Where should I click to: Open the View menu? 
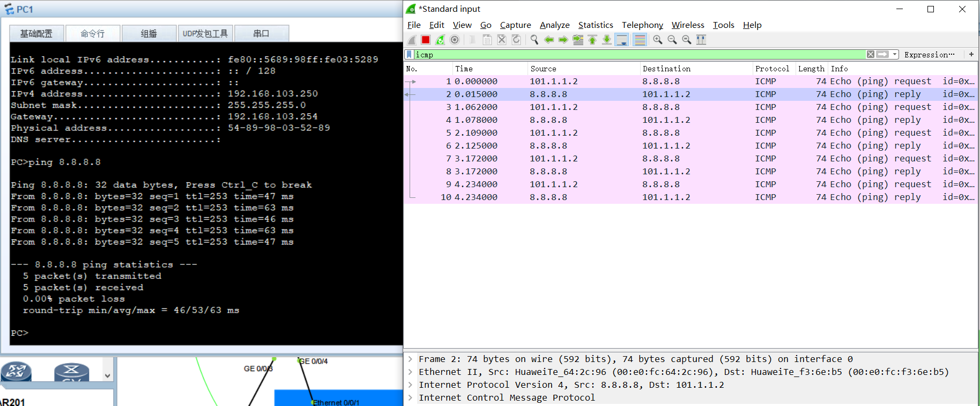tap(462, 25)
